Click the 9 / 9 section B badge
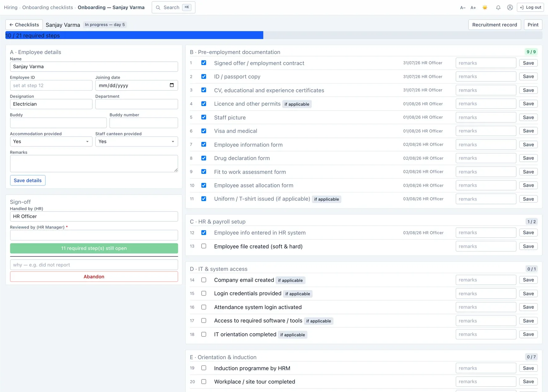Screen dimensions: 548x392 [x=531, y=52]
